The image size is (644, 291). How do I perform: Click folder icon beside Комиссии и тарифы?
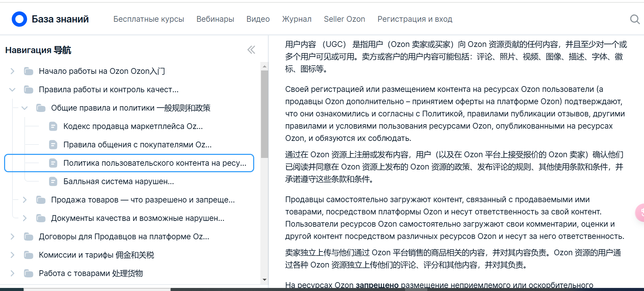[x=29, y=255]
